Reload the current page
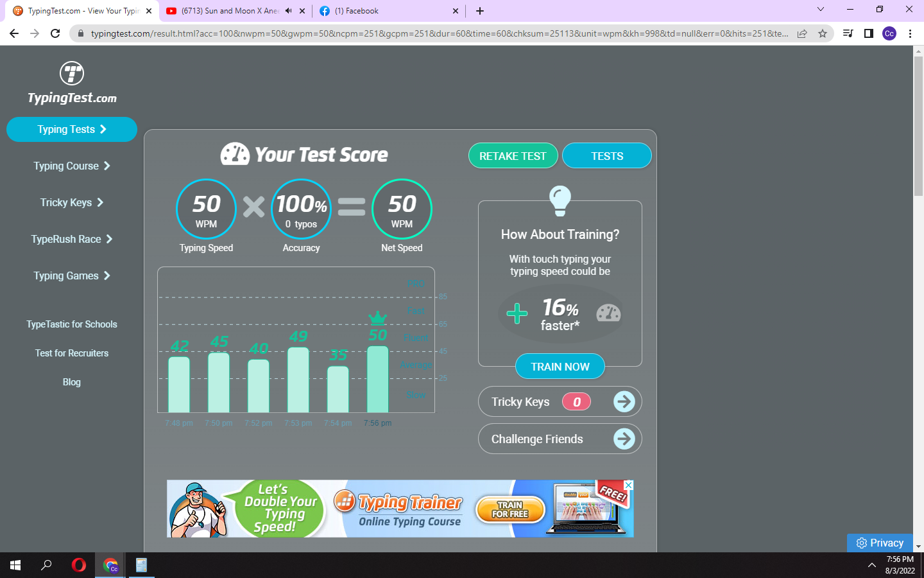Screen dimensions: 924x578 click(55, 33)
